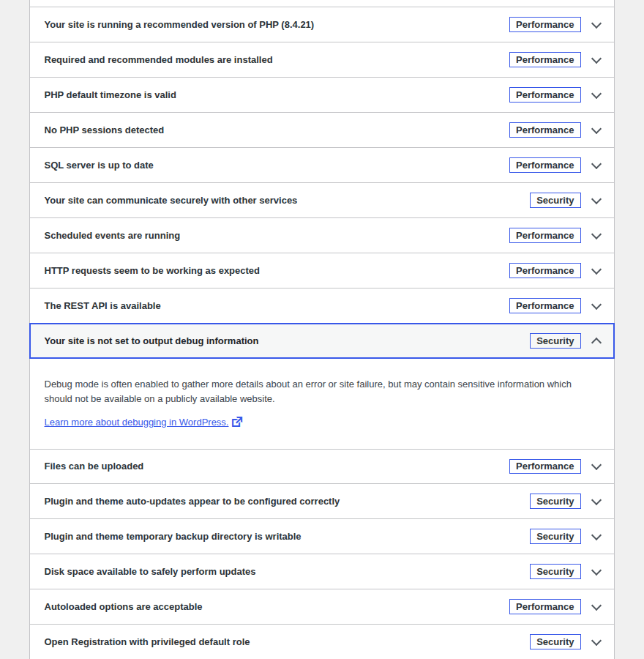
Task: Expand the 'HTTP requests seem to be working' chevron
Action: (596, 272)
